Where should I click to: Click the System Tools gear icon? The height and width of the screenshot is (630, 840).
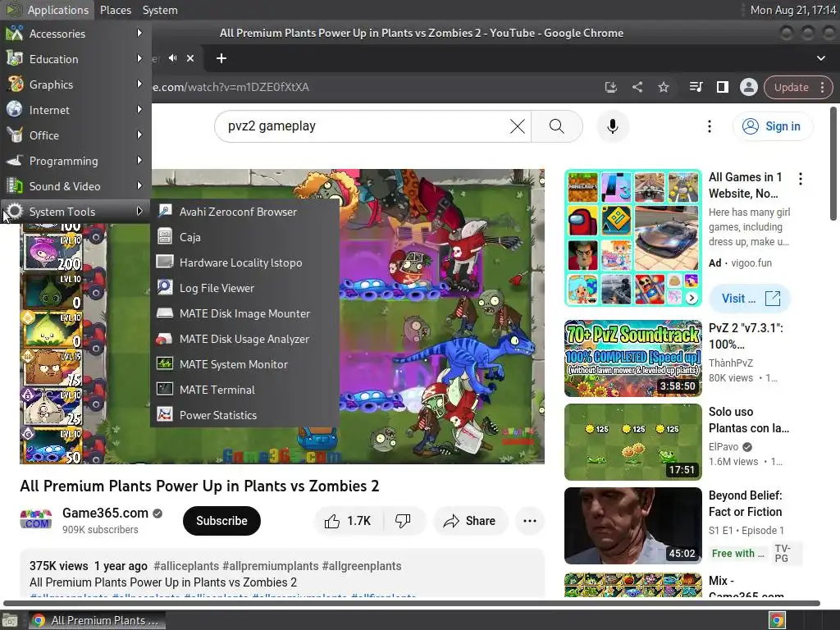15,211
